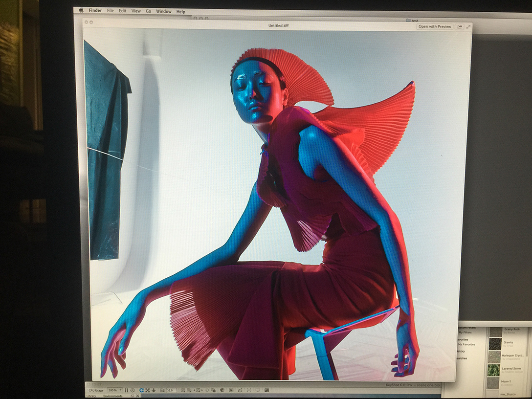Click the monitor presentation mode icon
The width and height of the screenshot is (532, 399).
click(258, 391)
